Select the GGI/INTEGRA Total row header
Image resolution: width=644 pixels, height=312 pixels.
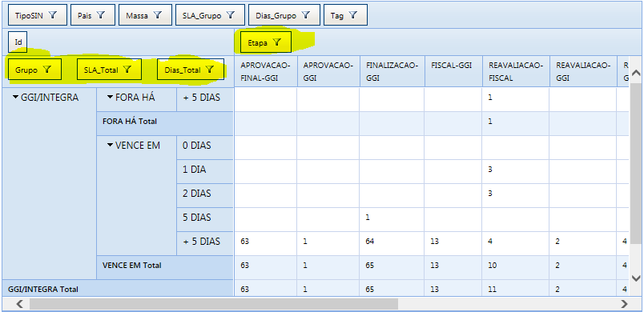[118, 288]
